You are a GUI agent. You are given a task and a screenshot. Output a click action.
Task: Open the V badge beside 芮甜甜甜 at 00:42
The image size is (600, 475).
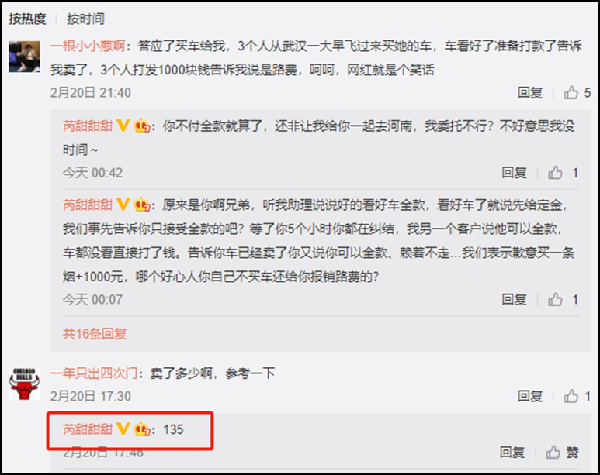tap(123, 126)
